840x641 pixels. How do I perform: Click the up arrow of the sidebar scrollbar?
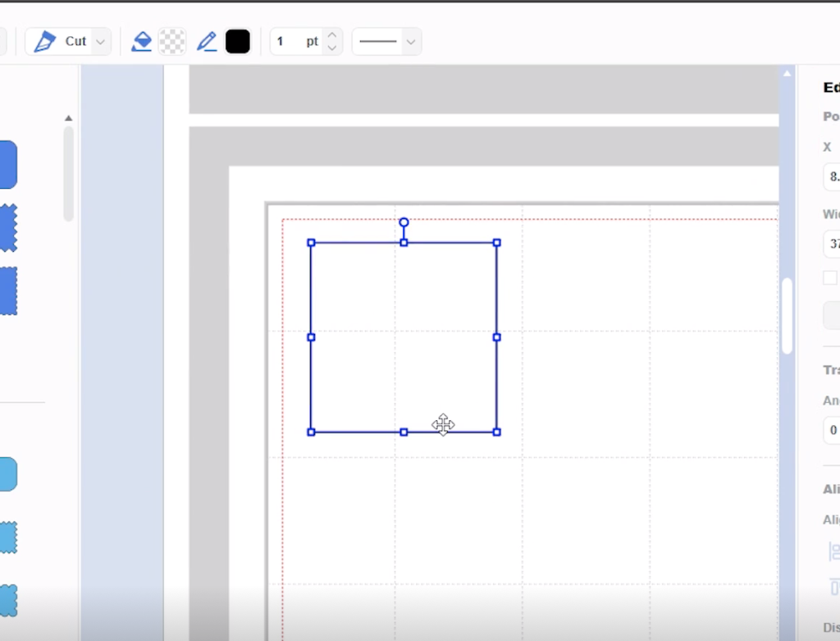[69, 117]
